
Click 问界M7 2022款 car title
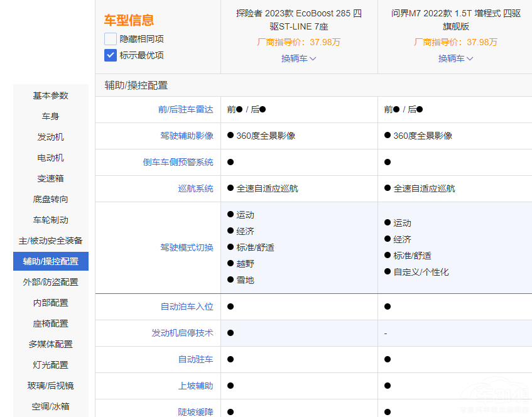pyautogui.click(x=456, y=20)
